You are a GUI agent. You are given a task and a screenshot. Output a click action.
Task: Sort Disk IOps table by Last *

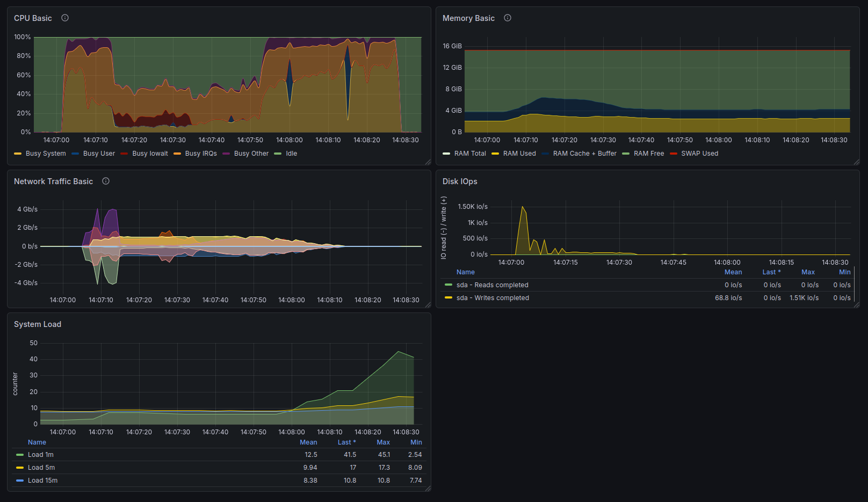point(771,272)
